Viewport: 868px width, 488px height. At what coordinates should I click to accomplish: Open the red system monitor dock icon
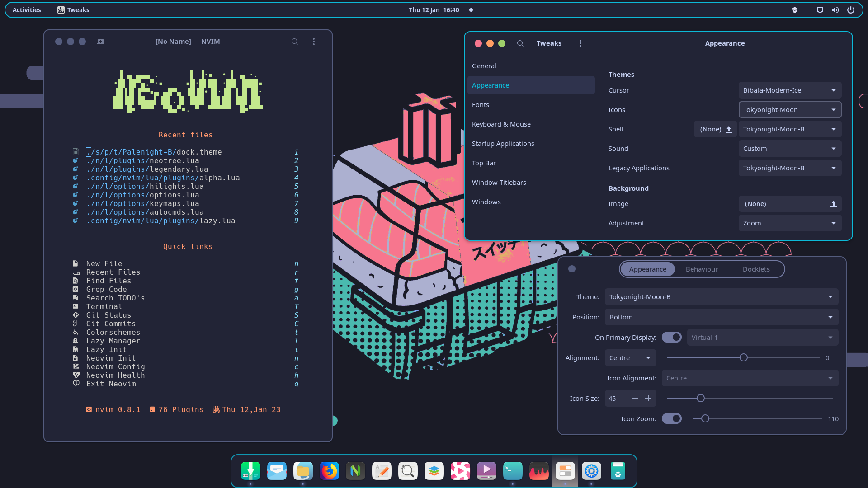tap(539, 471)
